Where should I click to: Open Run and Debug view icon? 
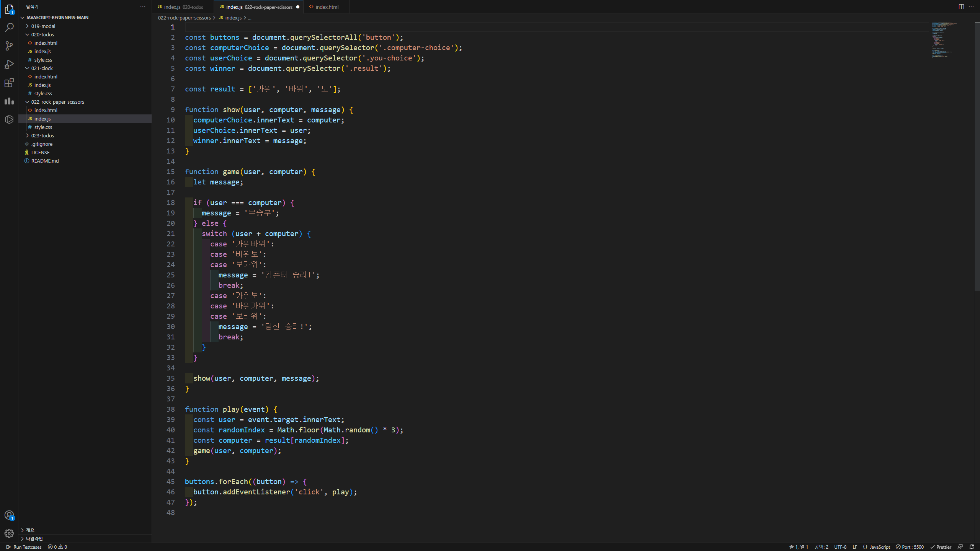[x=9, y=64]
